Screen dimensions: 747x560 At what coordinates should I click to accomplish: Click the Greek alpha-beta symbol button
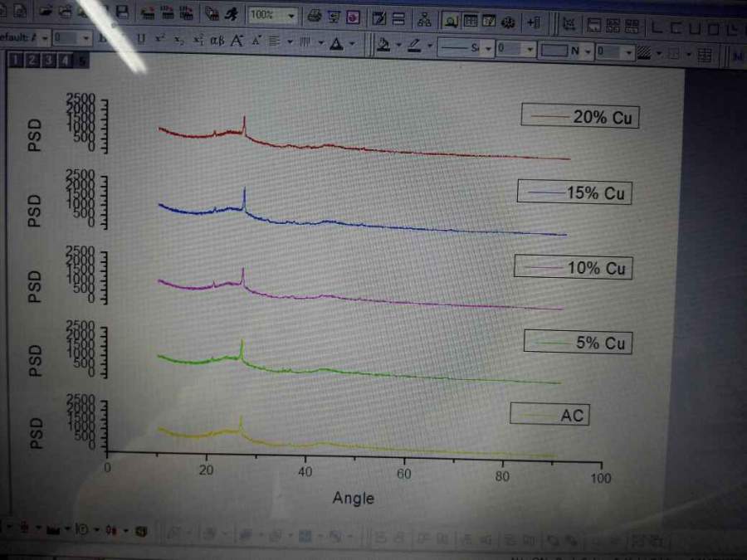click(217, 41)
